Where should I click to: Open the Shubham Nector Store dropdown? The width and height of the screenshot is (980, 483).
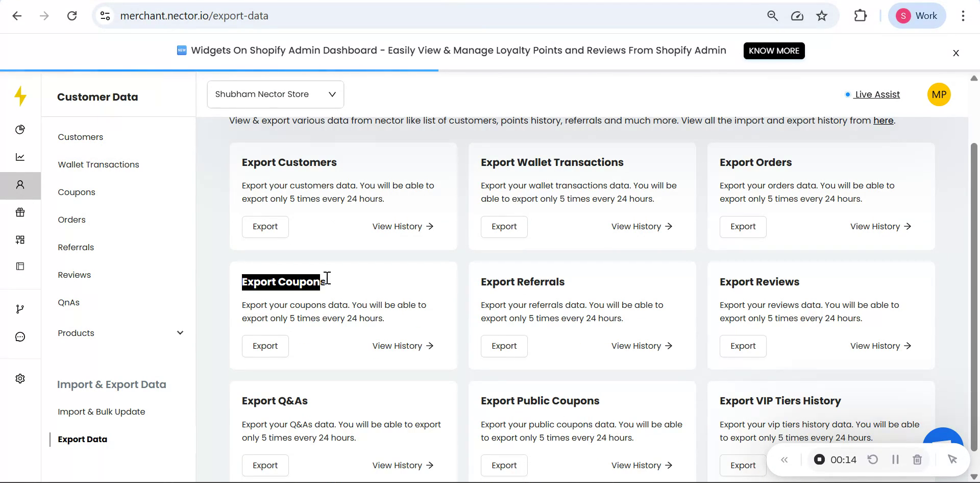point(275,94)
